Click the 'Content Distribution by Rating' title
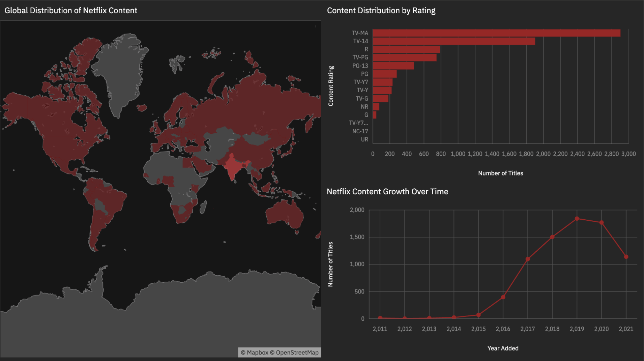The height and width of the screenshot is (361, 644). [x=381, y=10]
